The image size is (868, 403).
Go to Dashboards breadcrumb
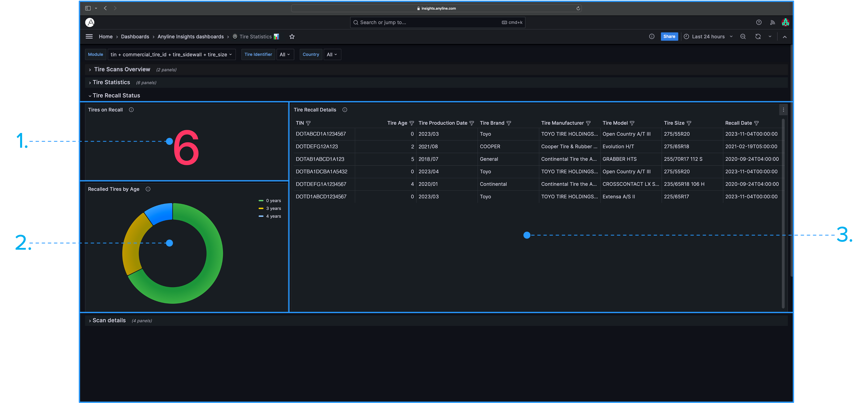(x=135, y=37)
